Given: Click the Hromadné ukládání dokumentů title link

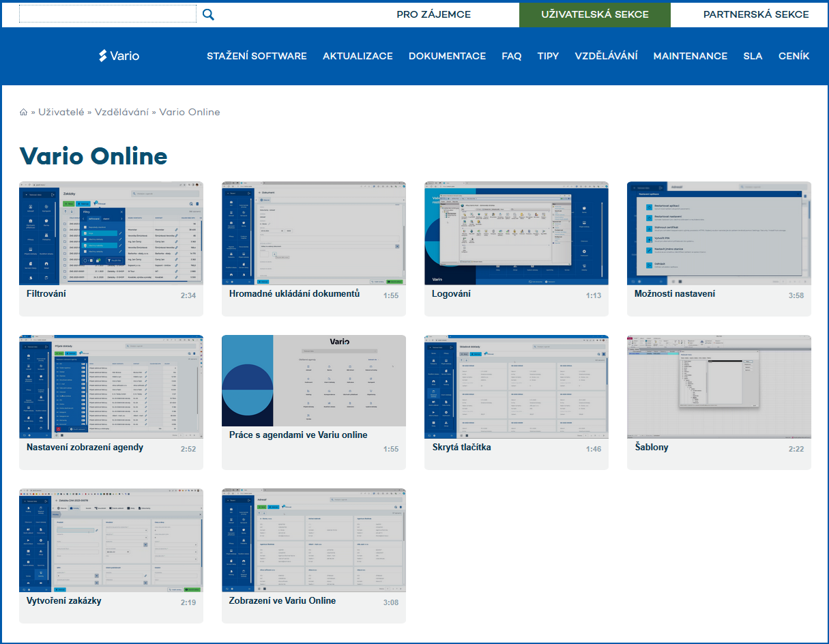Looking at the screenshot, I should (294, 294).
